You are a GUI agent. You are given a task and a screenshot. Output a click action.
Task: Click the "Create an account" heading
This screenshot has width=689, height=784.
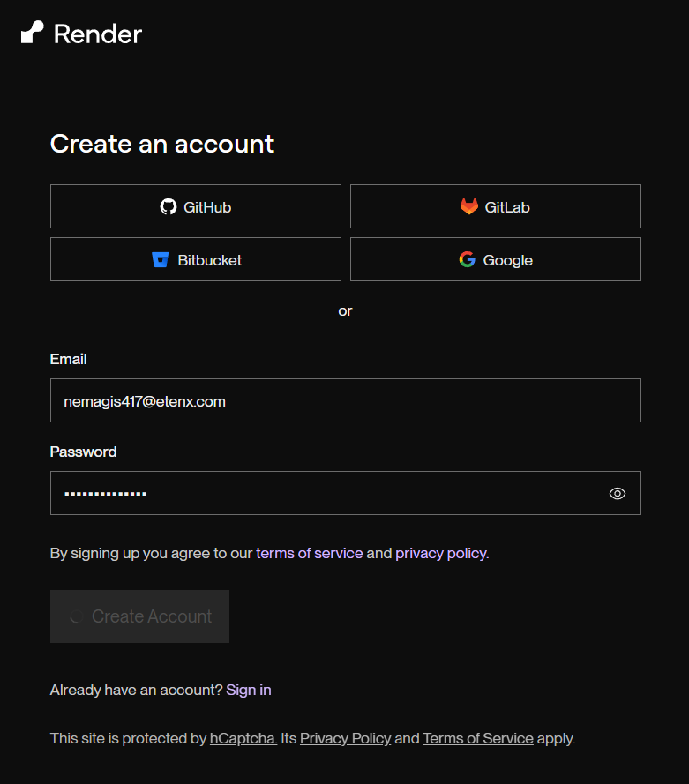[162, 144]
